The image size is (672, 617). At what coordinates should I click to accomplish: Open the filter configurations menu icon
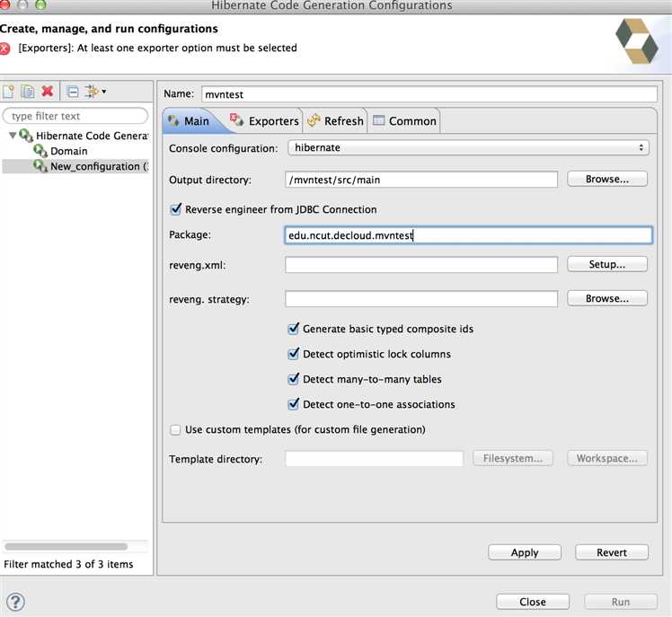click(x=95, y=92)
